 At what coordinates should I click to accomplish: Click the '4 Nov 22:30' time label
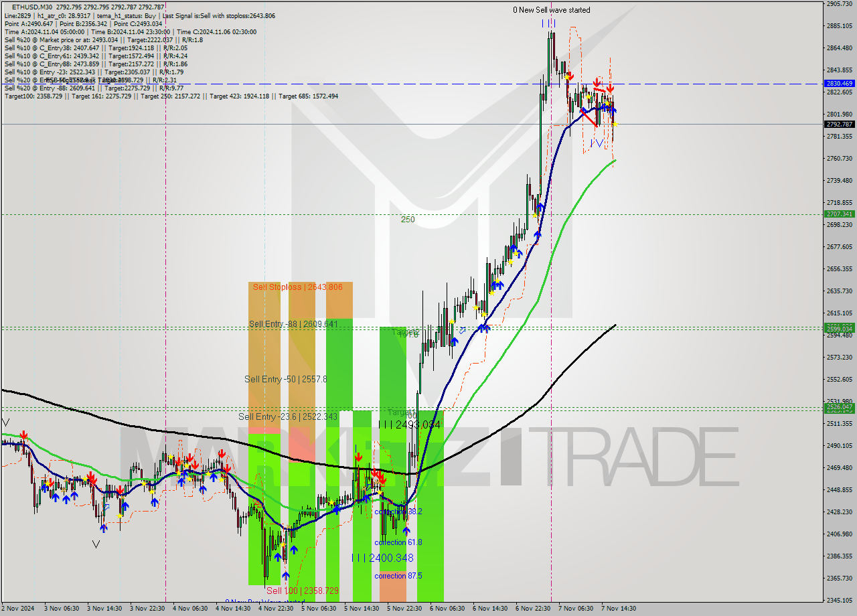click(276, 609)
